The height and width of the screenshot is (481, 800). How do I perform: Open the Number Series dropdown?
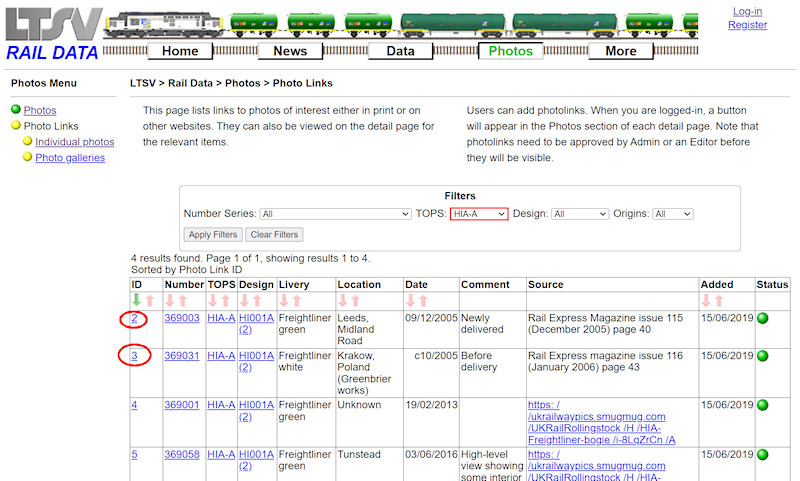pyautogui.click(x=335, y=214)
